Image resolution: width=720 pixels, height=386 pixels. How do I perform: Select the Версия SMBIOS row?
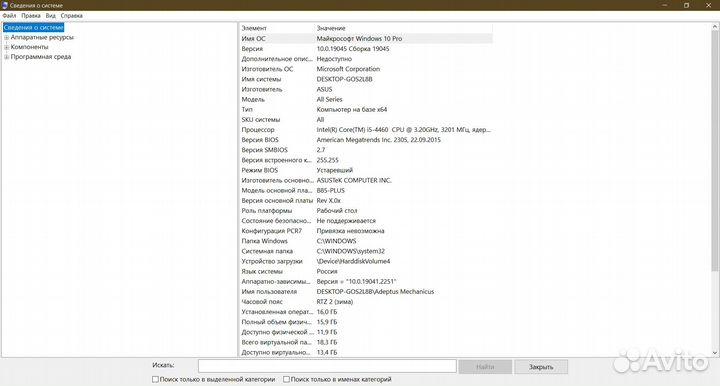click(x=366, y=150)
